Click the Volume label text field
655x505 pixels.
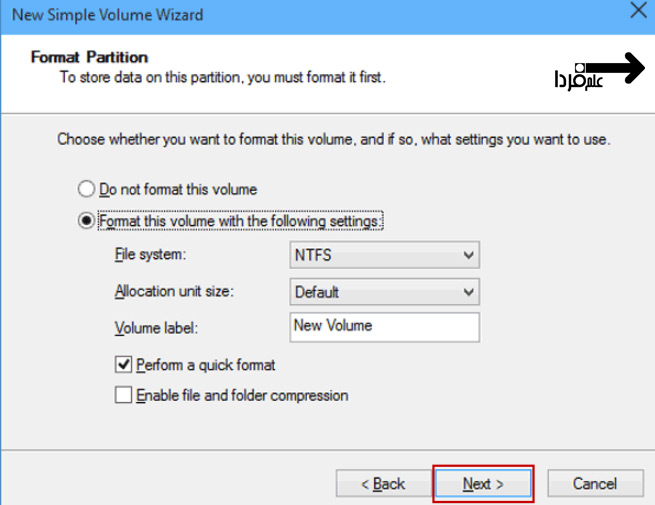383,326
